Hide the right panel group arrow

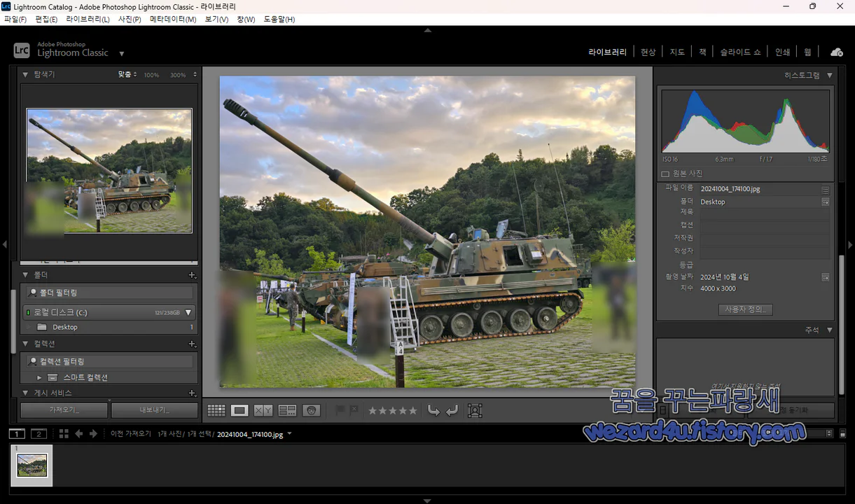coord(850,244)
